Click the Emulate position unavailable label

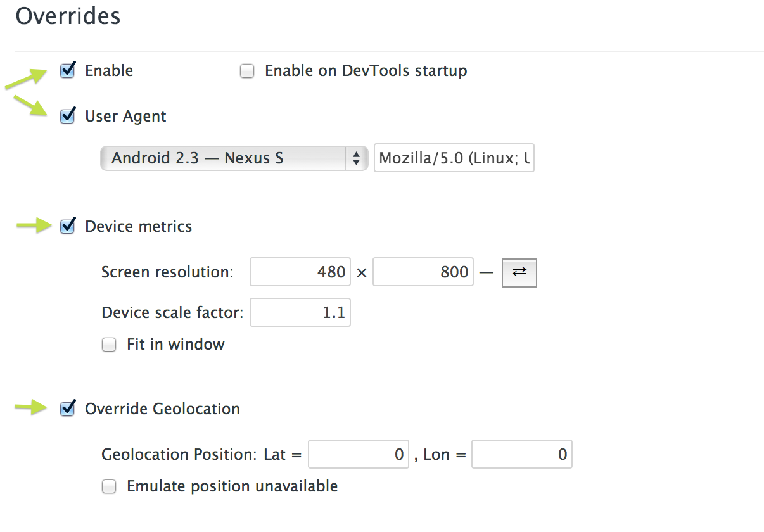tap(232, 487)
